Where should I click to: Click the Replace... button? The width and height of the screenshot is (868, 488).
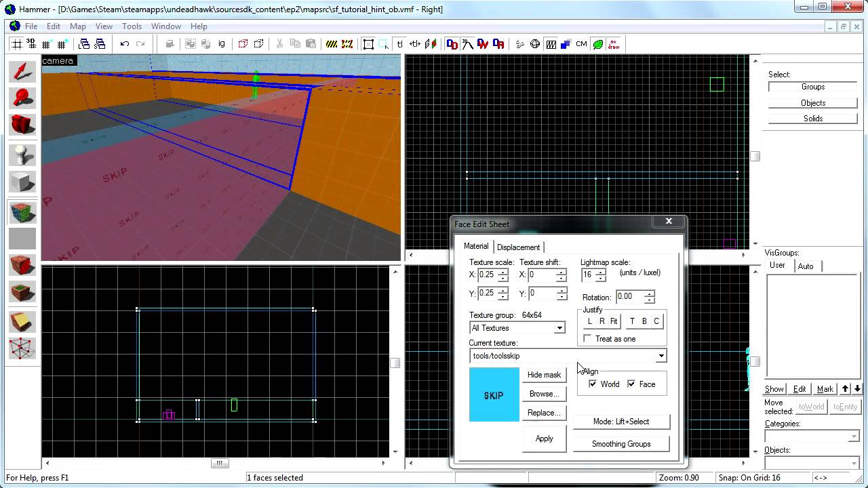[544, 413]
